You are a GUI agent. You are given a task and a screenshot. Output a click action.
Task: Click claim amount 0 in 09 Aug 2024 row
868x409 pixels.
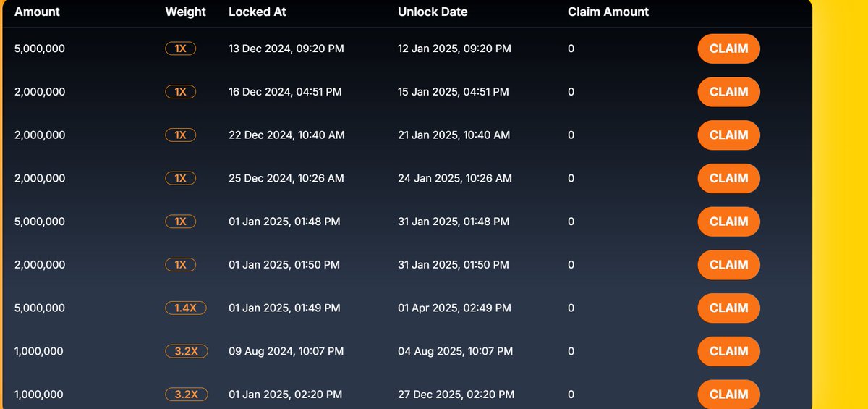point(571,351)
